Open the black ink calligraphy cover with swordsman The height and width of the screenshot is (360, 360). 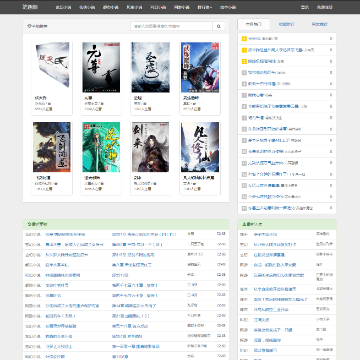pos(101,67)
